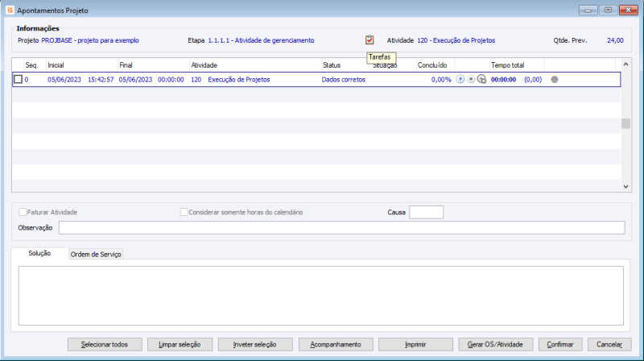Open Acompanhamento
This screenshot has width=644, height=361.
click(336, 345)
